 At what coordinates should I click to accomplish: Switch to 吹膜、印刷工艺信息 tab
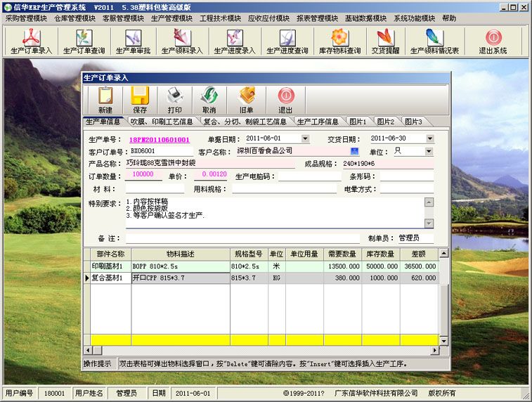(162, 122)
